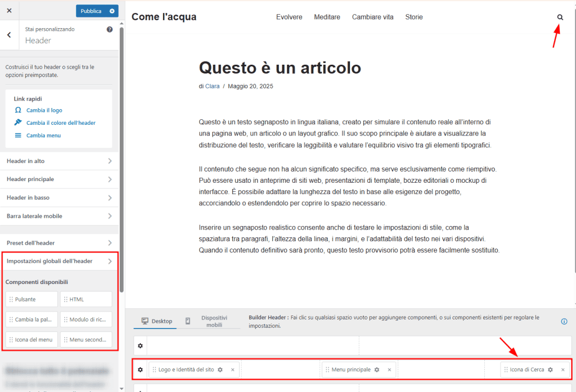This screenshot has height=392, width=576.
Task: Expand the Header in alto section
Action: 59,161
